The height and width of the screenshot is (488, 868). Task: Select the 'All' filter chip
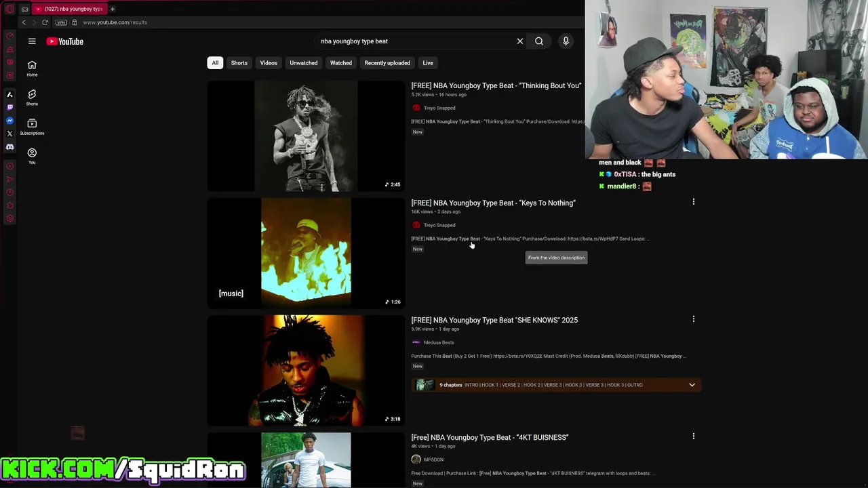(x=215, y=63)
